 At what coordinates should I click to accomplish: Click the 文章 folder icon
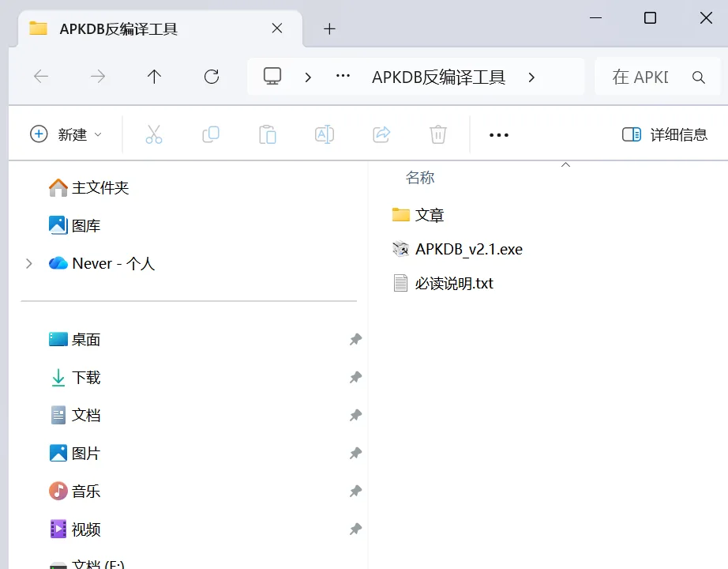[400, 214]
